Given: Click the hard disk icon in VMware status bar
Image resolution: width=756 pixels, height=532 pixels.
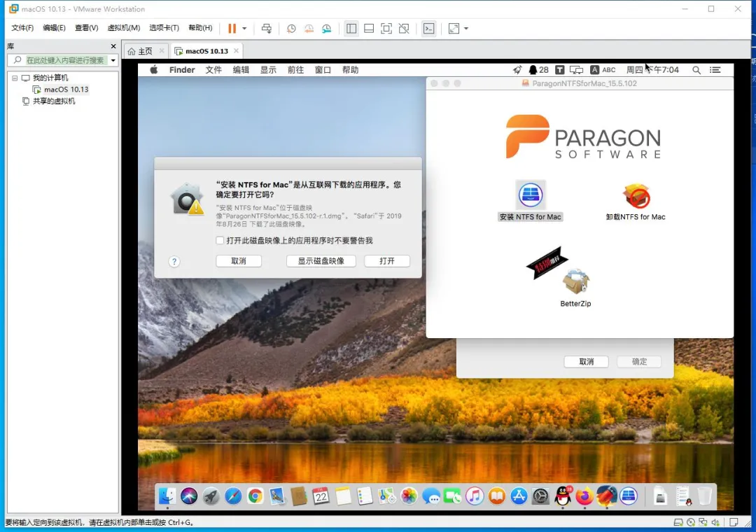Looking at the screenshot, I should point(678,522).
